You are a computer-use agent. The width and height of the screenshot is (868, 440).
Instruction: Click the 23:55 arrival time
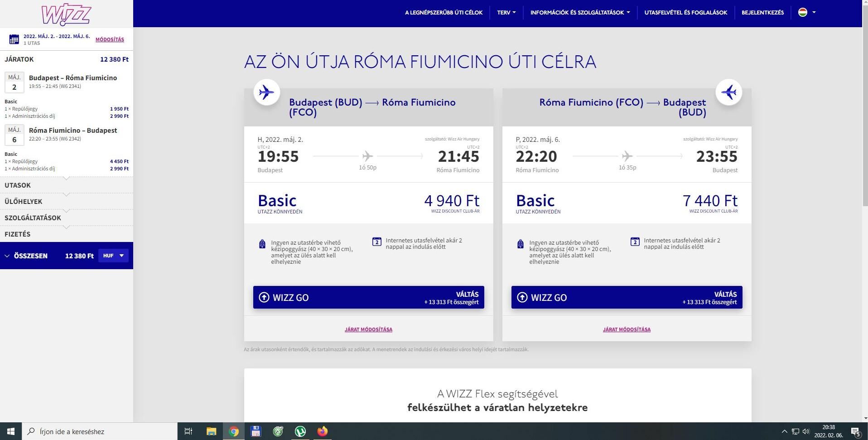[x=717, y=156]
